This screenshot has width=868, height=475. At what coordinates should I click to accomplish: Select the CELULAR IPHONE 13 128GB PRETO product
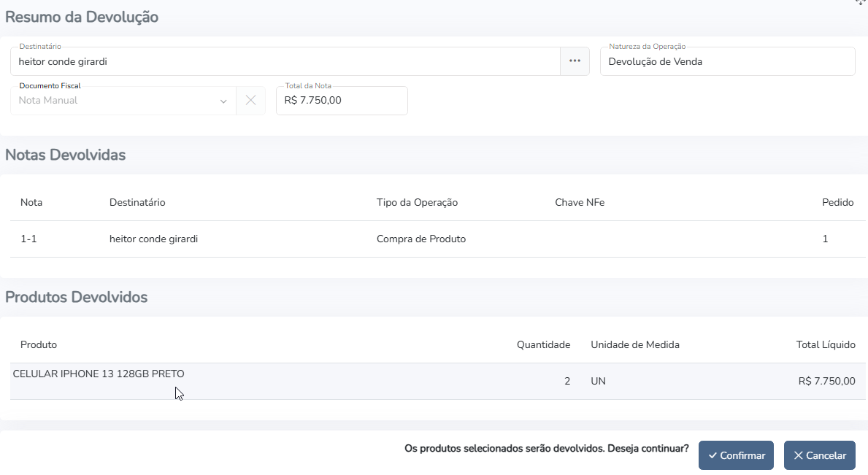coord(99,374)
